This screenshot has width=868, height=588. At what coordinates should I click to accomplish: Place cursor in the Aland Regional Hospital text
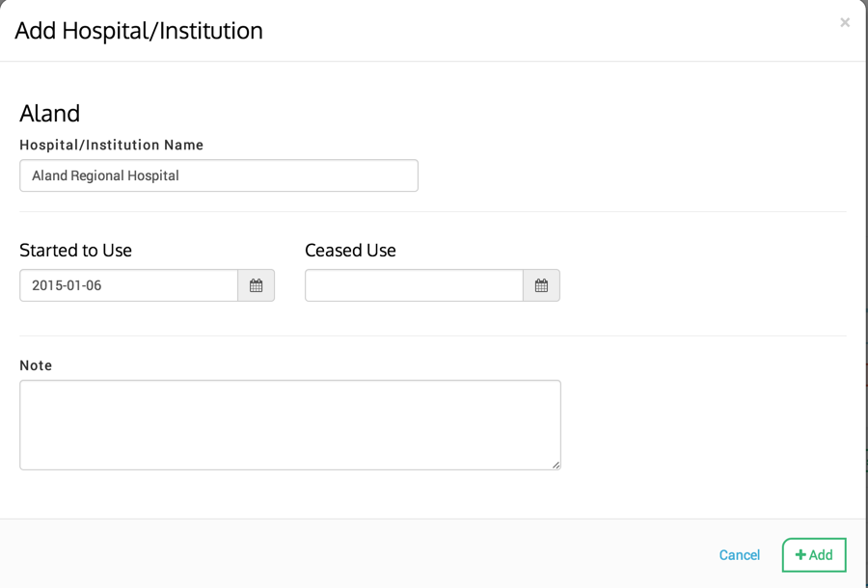pyautogui.click(x=105, y=175)
